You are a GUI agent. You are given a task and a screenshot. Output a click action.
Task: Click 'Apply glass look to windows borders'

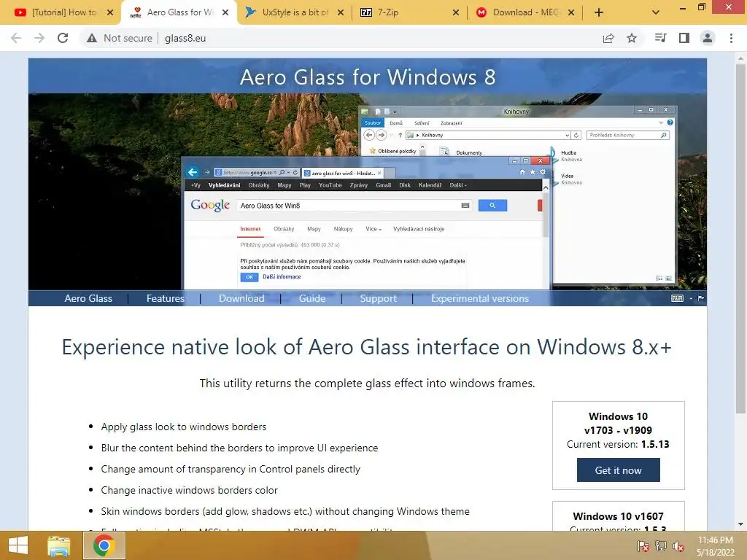click(183, 427)
